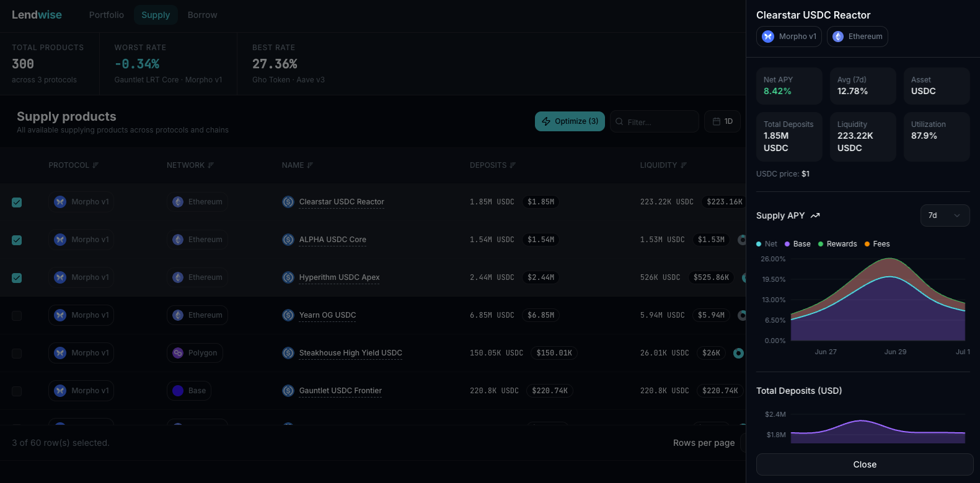Click the trend arrow beside Supply APY
Screen dimensions: 980x483
coord(815,215)
